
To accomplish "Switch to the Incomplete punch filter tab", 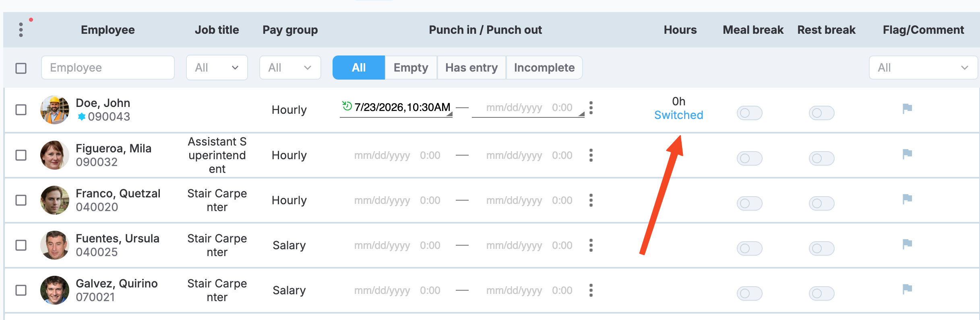I will [x=544, y=68].
